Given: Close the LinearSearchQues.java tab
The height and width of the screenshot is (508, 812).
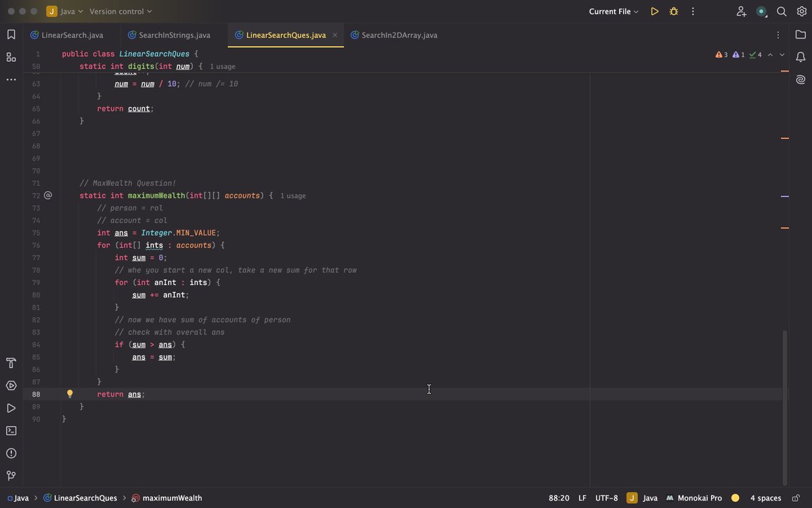Looking at the screenshot, I should (x=335, y=35).
